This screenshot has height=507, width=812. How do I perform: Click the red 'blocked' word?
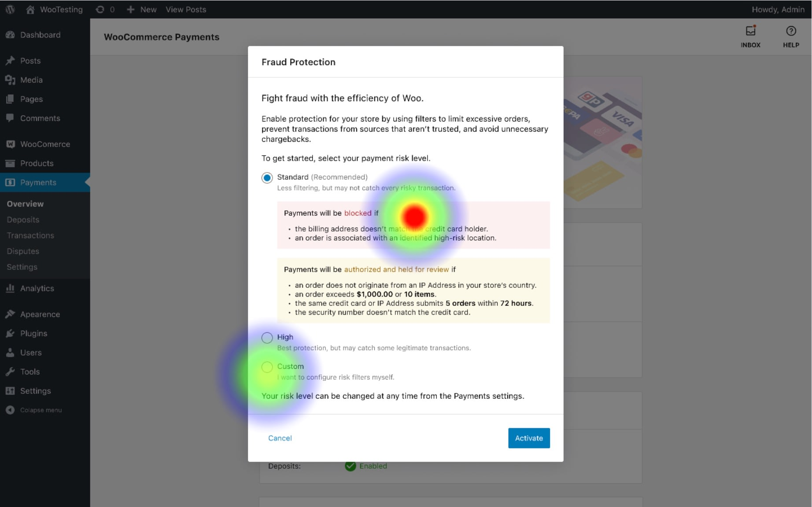pos(358,213)
